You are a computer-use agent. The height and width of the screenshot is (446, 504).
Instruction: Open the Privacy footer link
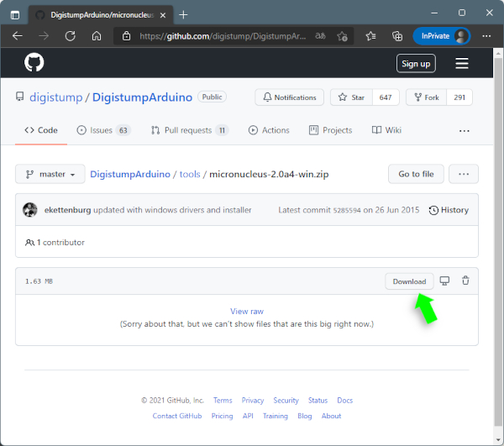tap(253, 401)
